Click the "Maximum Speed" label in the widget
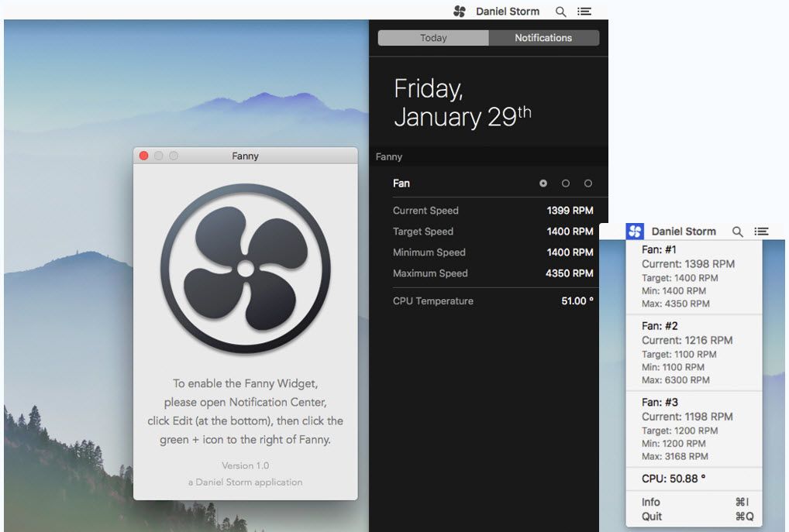The height and width of the screenshot is (532, 789). click(430, 273)
